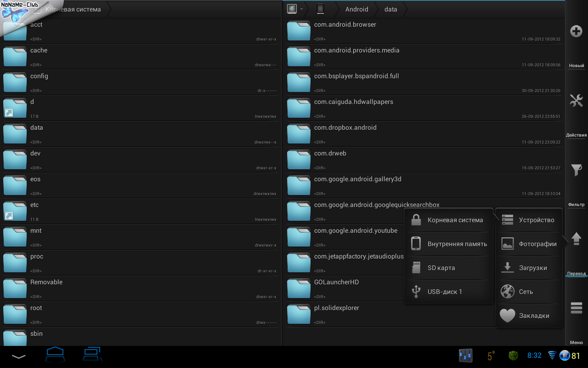Viewport: 588px width, 368px height.
Task: Open the cache folder in left panel
Action: tap(39, 51)
